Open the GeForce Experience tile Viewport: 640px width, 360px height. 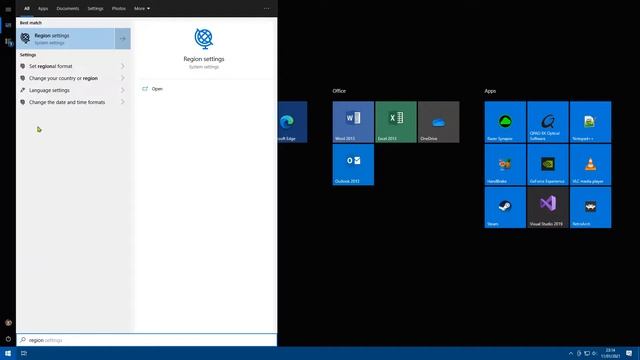point(548,164)
